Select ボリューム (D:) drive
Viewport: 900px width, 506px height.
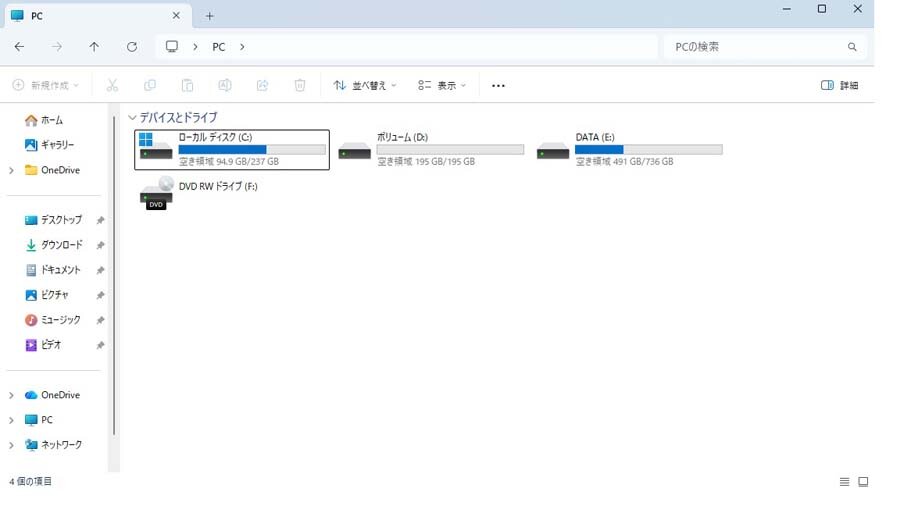(430, 150)
